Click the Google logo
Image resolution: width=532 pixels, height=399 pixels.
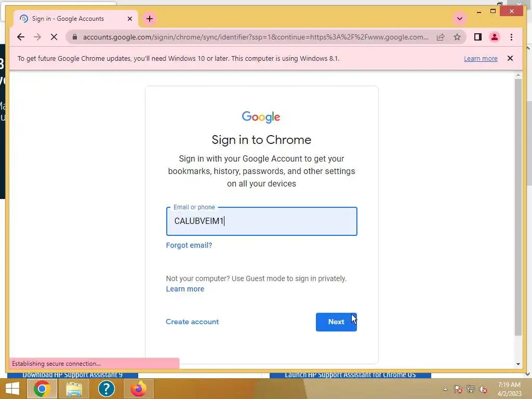261,117
